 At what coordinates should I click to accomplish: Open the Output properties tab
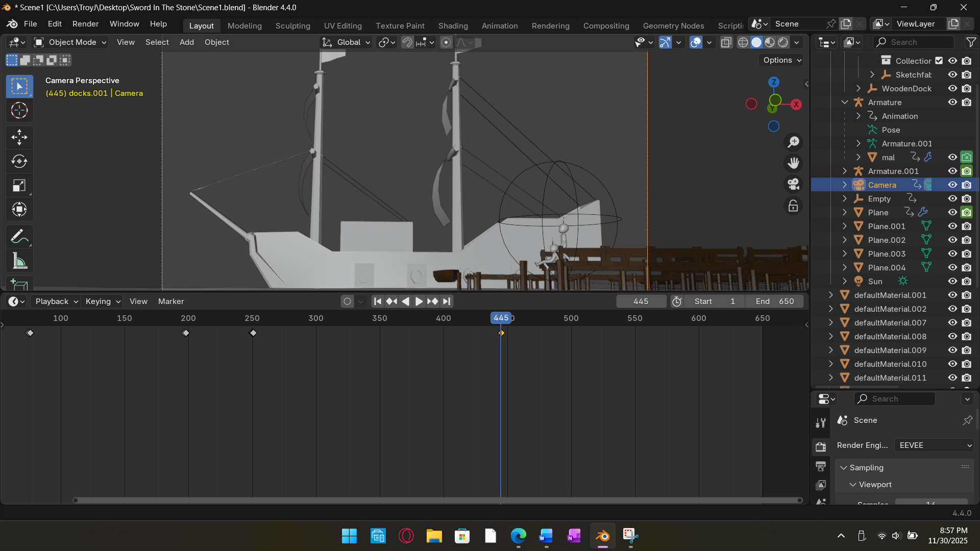click(821, 466)
